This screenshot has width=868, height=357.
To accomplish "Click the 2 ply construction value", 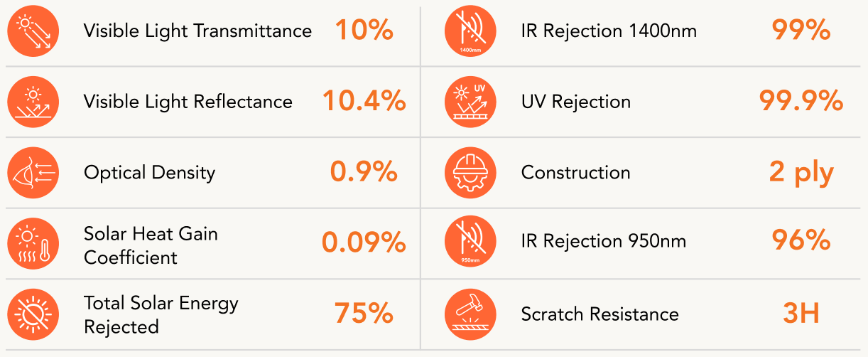I will [x=801, y=173].
